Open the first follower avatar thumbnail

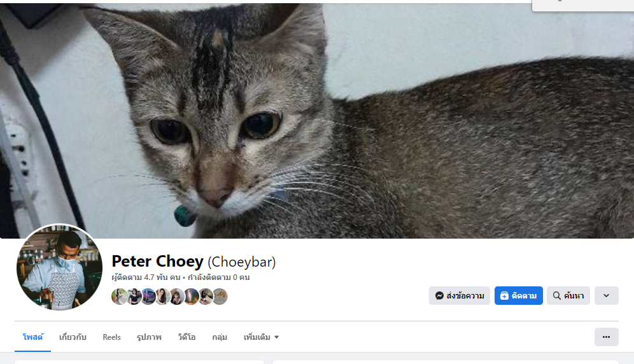tap(119, 297)
